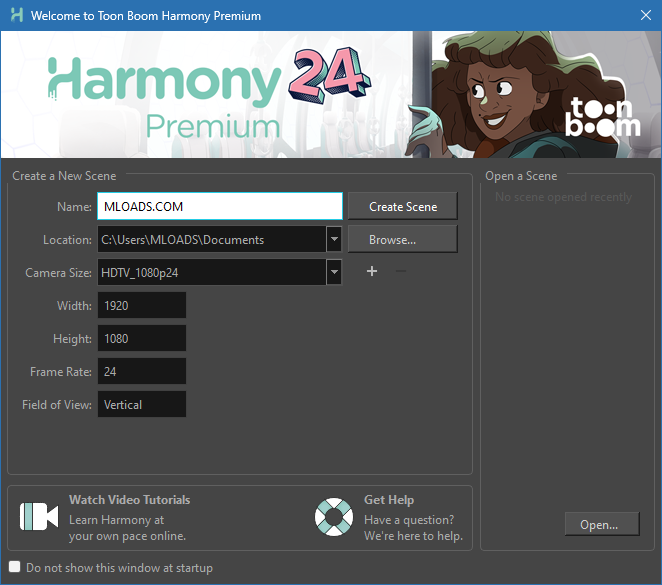Click the Browse... button

(403, 239)
